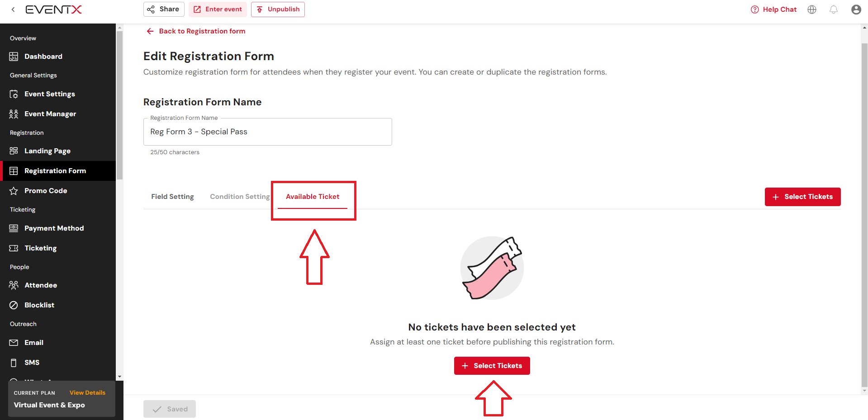868x420 pixels.
Task: Select the Available Ticket tab
Action: coord(313,197)
